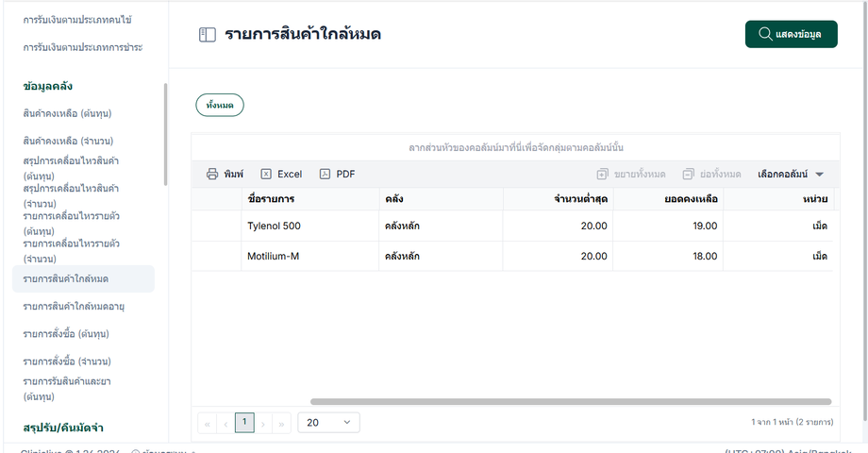Screen dimensions: 868x453
Task: Click the สรุปรับ/คืนมัดจำ section heading
Action: pos(63,428)
